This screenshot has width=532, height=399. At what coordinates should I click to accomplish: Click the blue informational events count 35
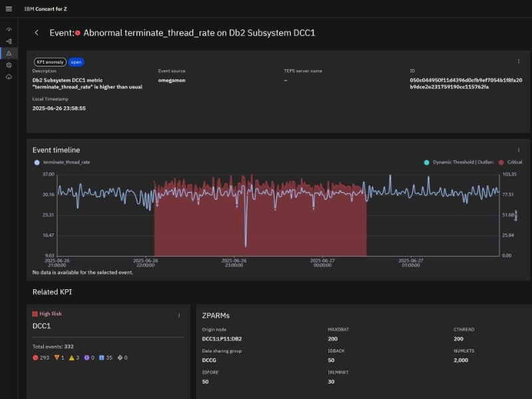tap(106, 358)
